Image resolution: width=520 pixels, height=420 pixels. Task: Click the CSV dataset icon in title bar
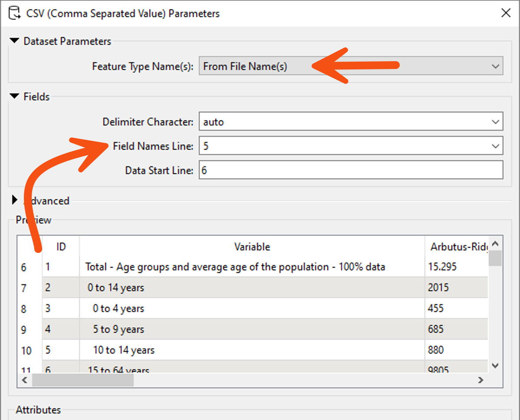pos(14,13)
